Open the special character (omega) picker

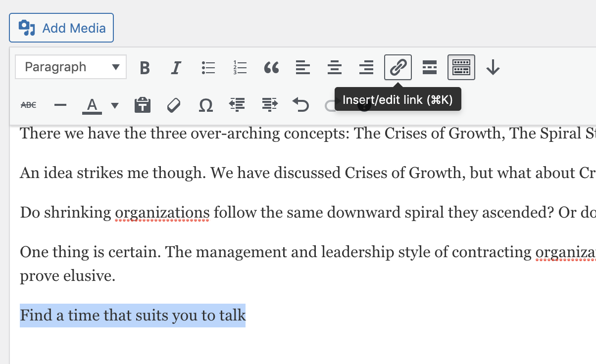205,105
